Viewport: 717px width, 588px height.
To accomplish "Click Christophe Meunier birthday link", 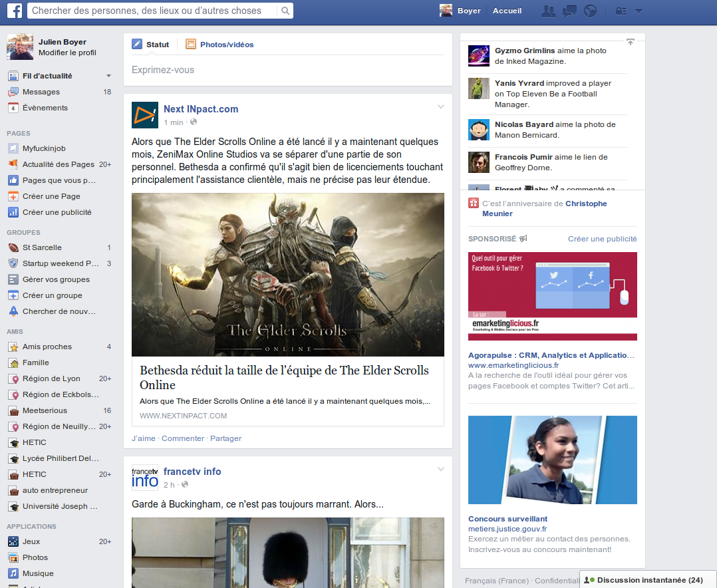I will click(x=544, y=208).
